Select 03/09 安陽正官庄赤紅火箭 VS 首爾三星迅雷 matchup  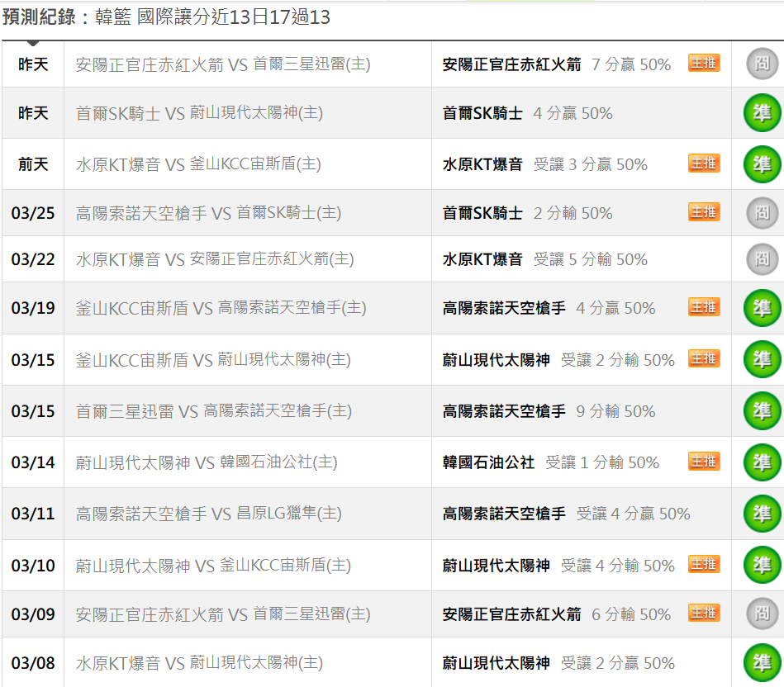pos(223,614)
